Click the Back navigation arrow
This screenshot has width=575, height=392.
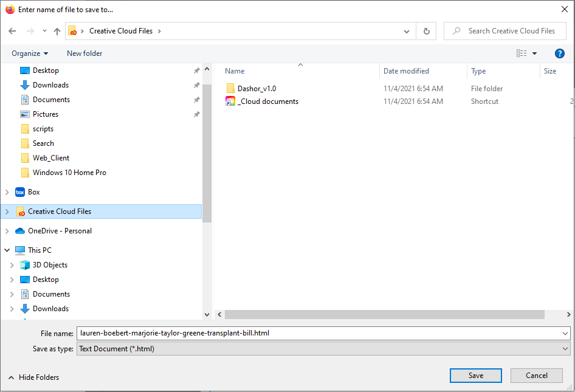point(13,31)
